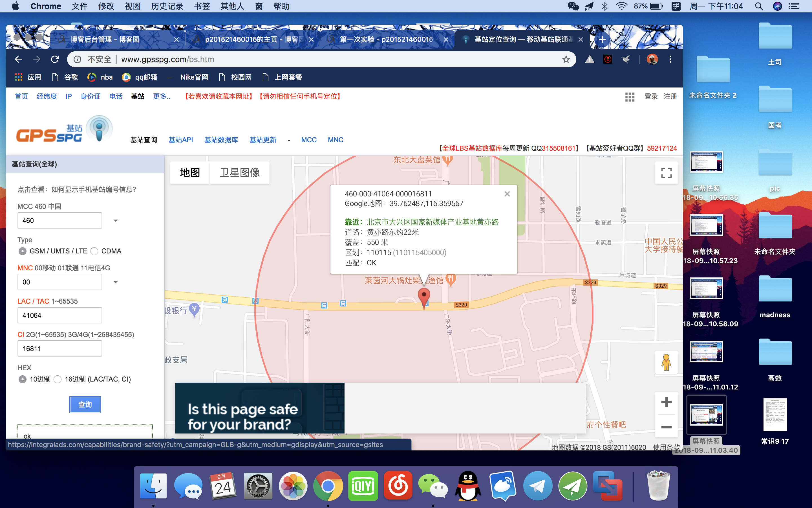Image resolution: width=812 pixels, height=508 pixels.
Task: Zoom out on the map
Action: click(x=667, y=427)
